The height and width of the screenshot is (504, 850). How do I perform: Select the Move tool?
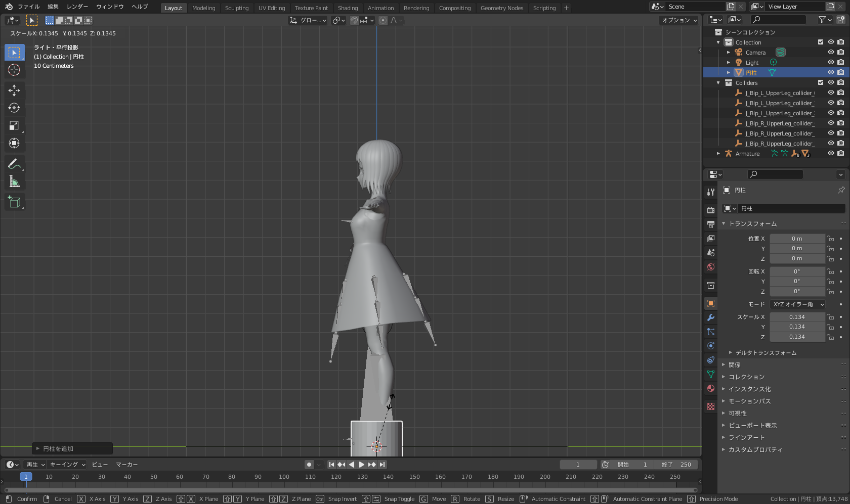tap(14, 90)
